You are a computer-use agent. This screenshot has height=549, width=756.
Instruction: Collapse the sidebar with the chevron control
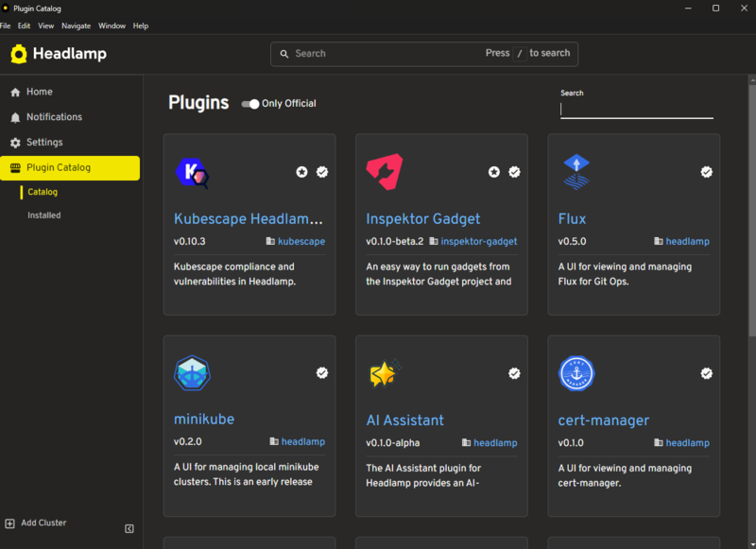point(129,528)
